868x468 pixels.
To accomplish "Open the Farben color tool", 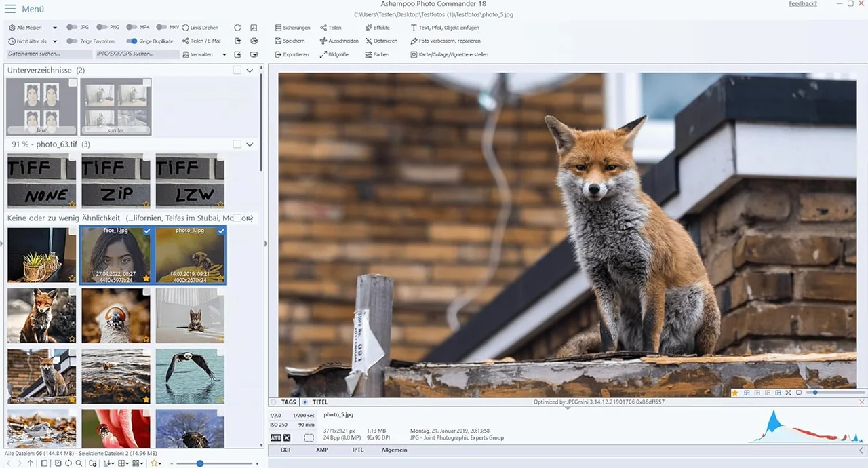I will tap(377, 54).
